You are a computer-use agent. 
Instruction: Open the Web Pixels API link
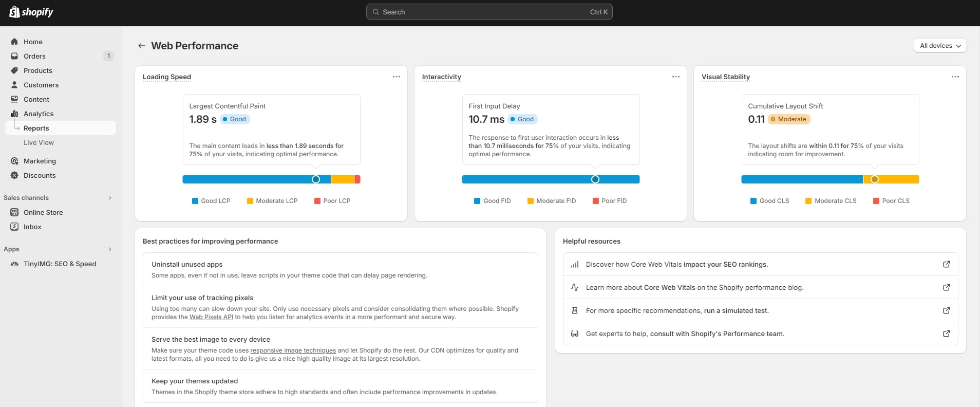tap(211, 317)
